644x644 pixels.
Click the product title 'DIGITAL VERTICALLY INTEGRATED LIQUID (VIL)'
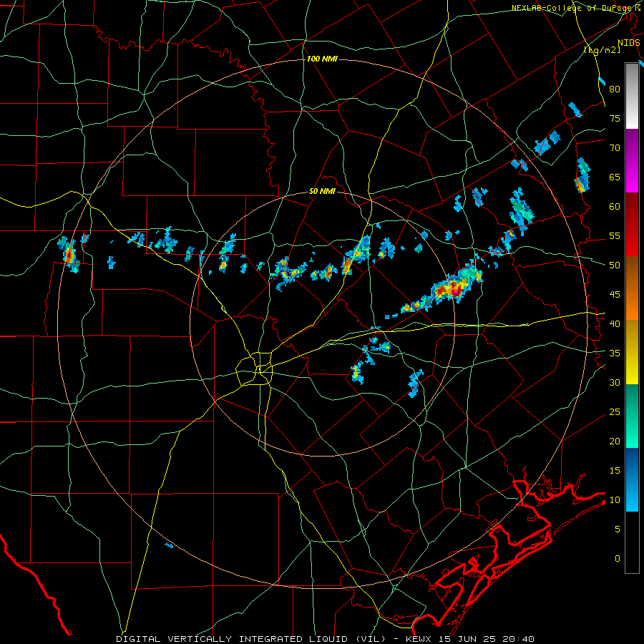[x=250, y=639]
